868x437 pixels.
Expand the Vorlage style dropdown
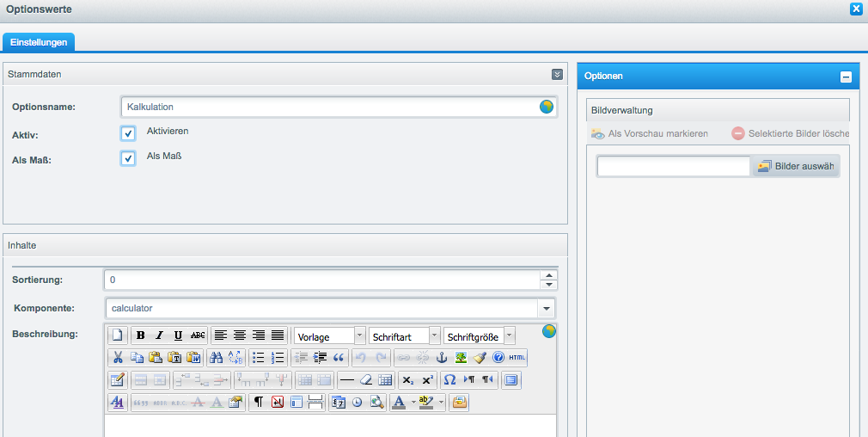pyautogui.click(x=359, y=335)
